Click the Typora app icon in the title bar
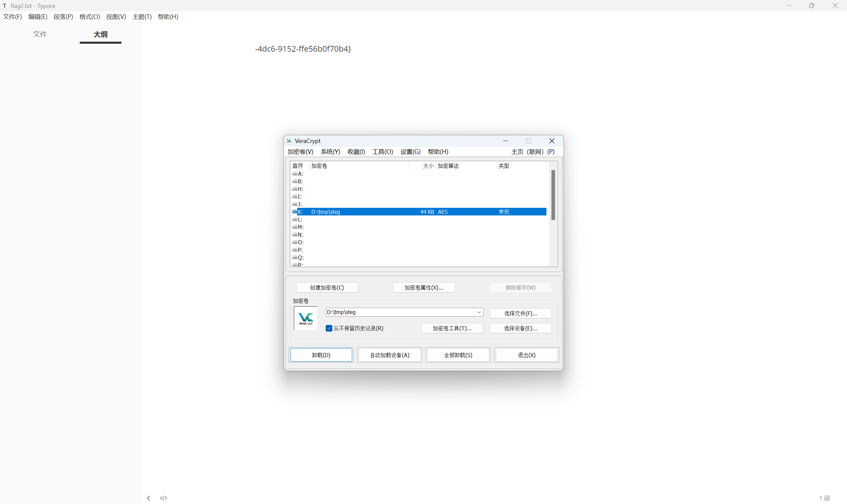The width and height of the screenshot is (847, 504). click(5, 5)
